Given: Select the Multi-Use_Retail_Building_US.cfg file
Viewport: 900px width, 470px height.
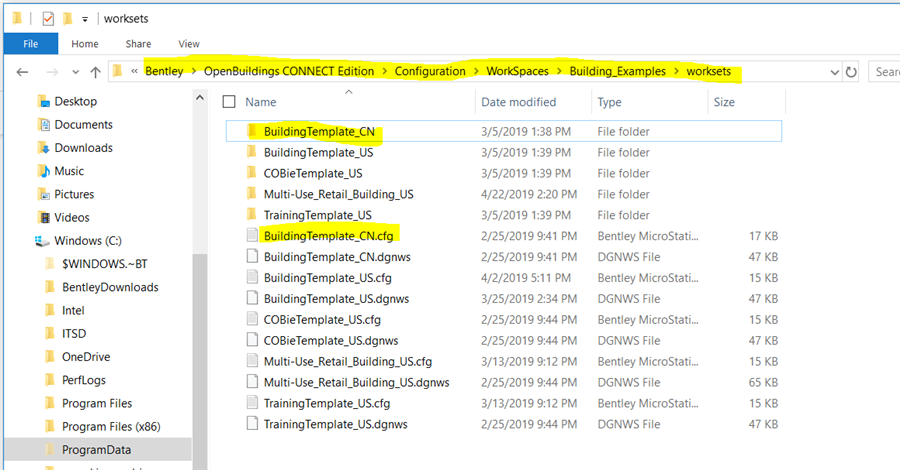Looking at the screenshot, I should pos(348,362).
